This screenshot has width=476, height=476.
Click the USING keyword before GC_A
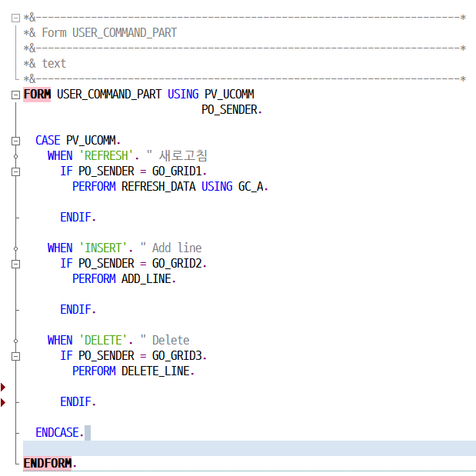tap(217, 187)
